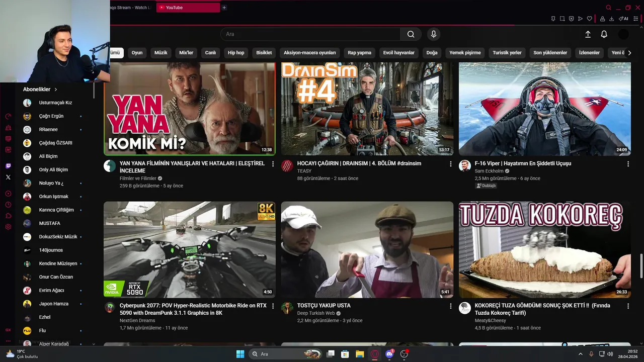
Task: Add page to bookmarks with heart icon
Action: [x=589, y=19]
